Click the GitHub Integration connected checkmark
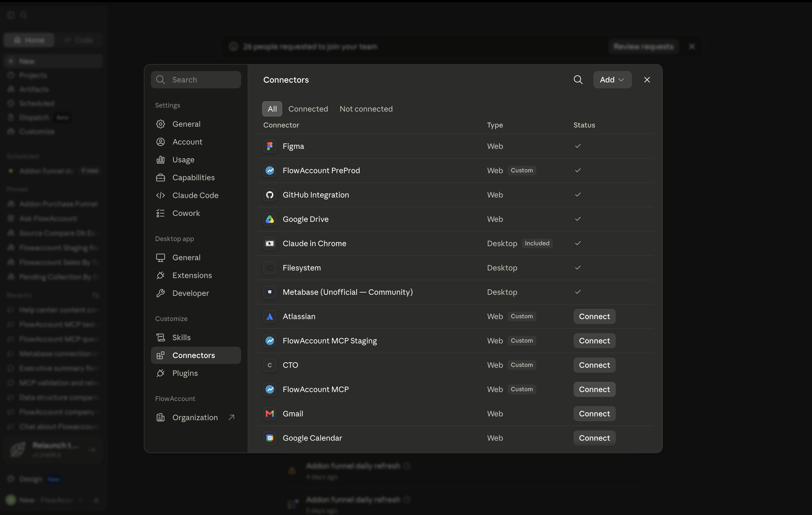The width and height of the screenshot is (812, 515). point(578,195)
